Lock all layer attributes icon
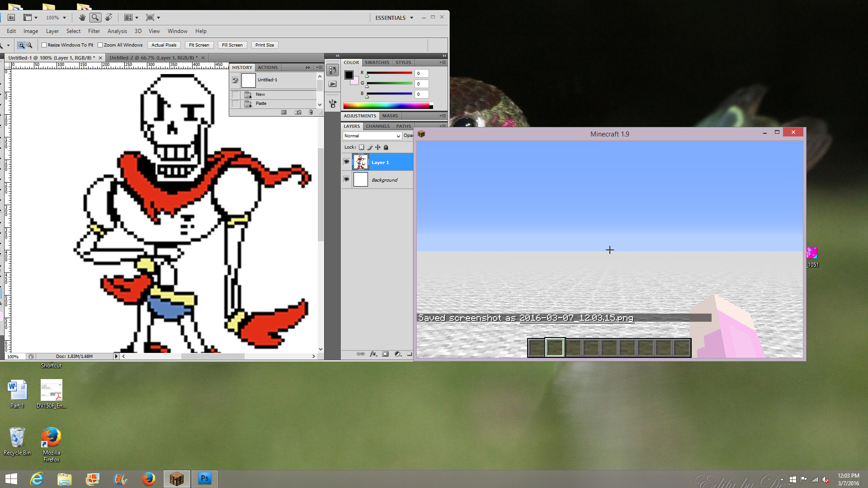 pyautogui.click(x=386, y=147)
